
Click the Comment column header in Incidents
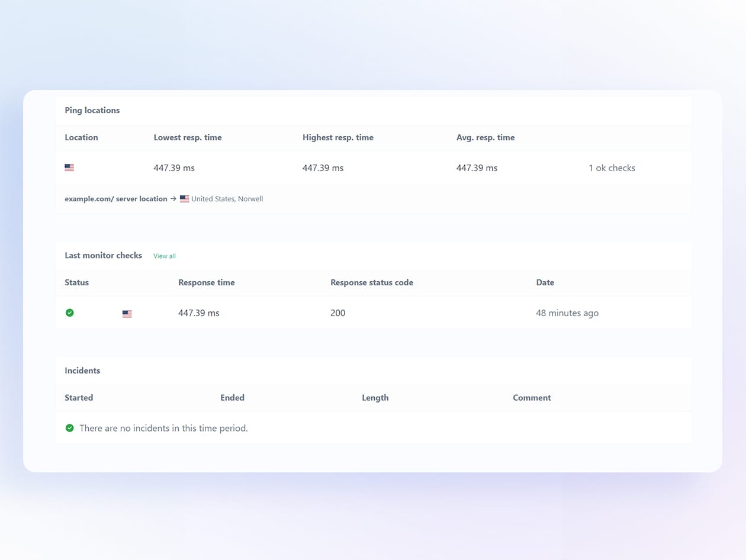pyautogui.click(x=532, y=398)
